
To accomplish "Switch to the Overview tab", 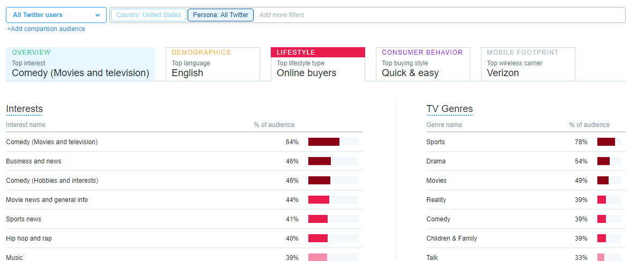I will click(80, 64).
